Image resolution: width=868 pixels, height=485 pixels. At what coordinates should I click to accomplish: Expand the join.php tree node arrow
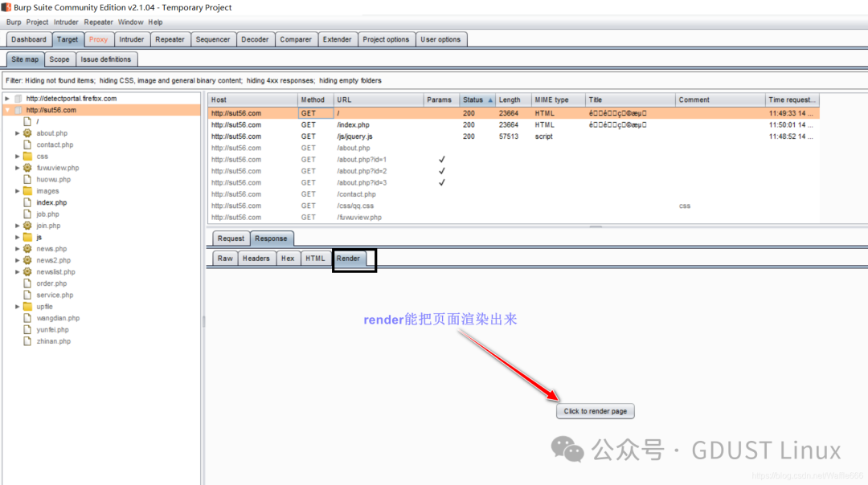pos(17,226)
